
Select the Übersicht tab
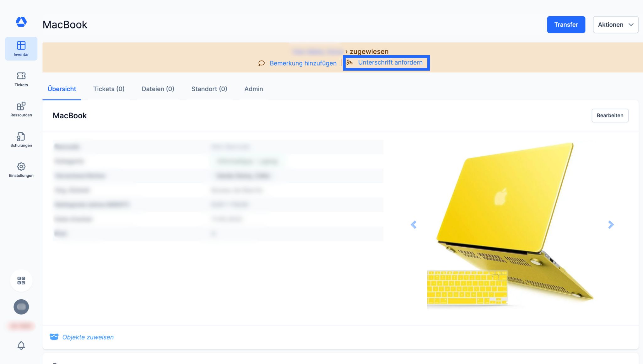[62, 89]
